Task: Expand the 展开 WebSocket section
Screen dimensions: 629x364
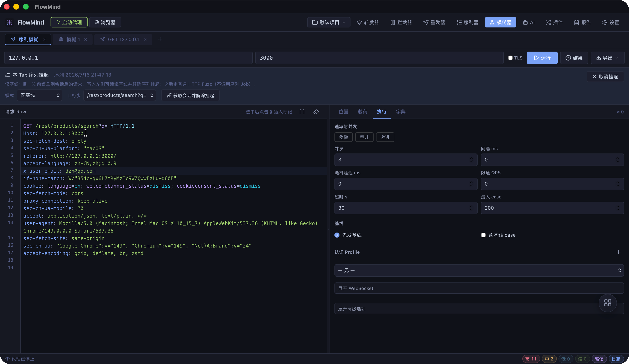Action: (x=479, y=288)
